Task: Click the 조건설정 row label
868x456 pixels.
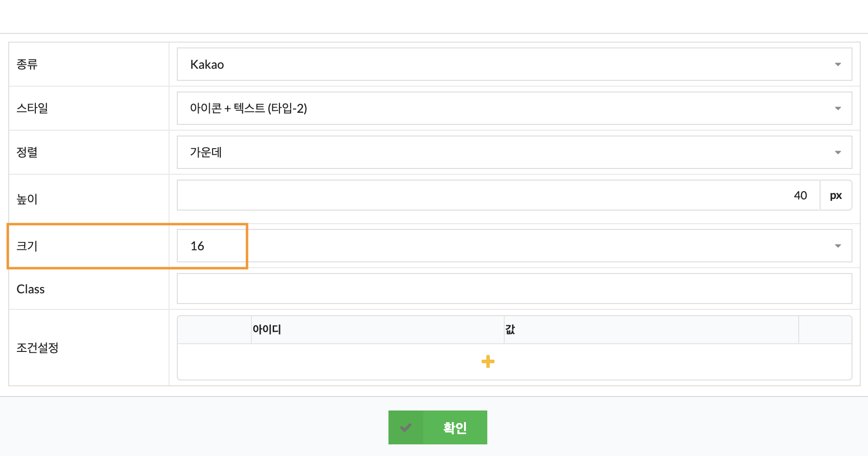Action: pyautogui.click(x=37, y=348)
